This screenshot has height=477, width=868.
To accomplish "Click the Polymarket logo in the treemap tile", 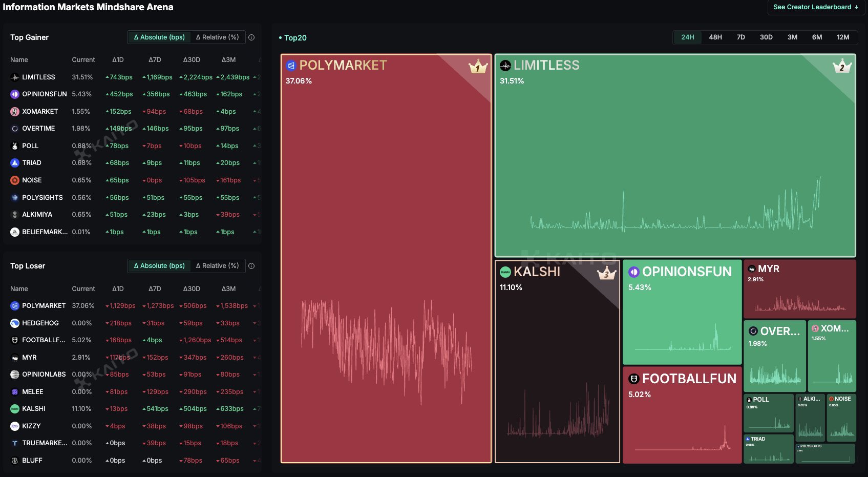I will 291,66.
